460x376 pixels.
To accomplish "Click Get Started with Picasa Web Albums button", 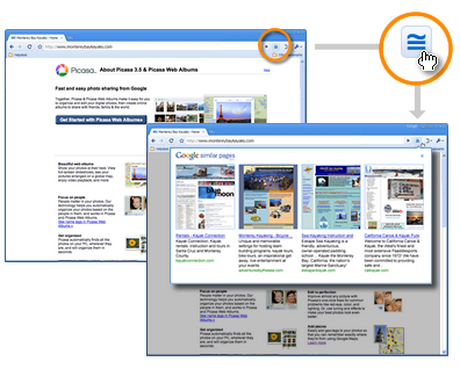I will click(101, 120).
